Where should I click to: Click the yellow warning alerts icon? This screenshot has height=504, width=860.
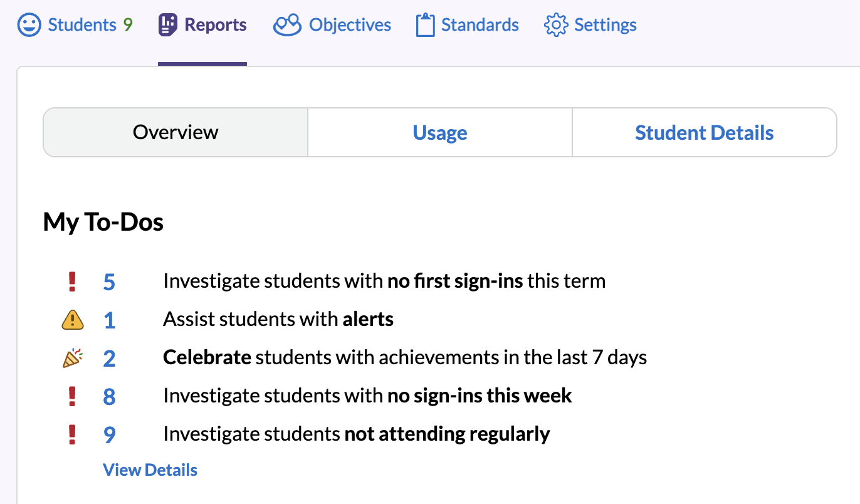[x=73, y=320]
